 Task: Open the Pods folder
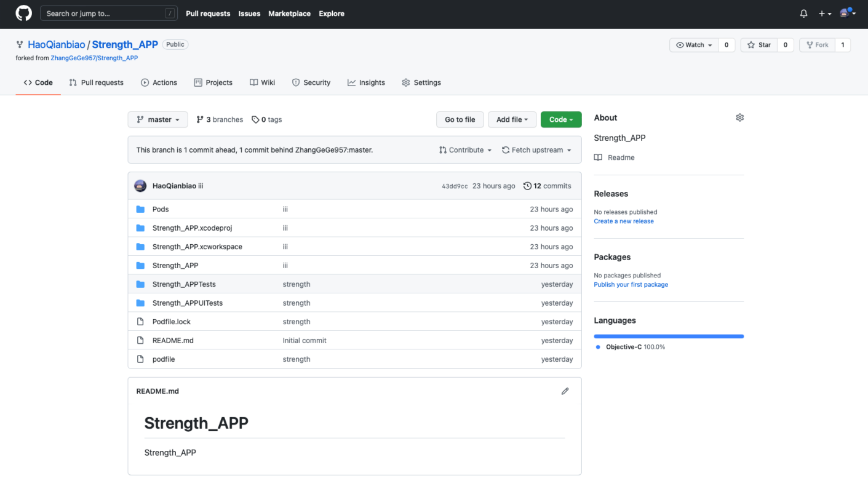pyautogui.click(x=161, y=209)
